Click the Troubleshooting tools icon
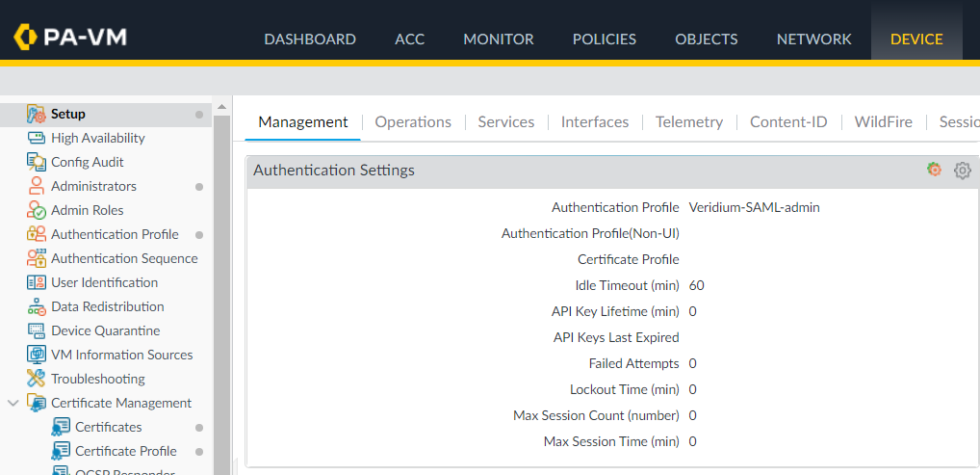 (x=37, y=379)
